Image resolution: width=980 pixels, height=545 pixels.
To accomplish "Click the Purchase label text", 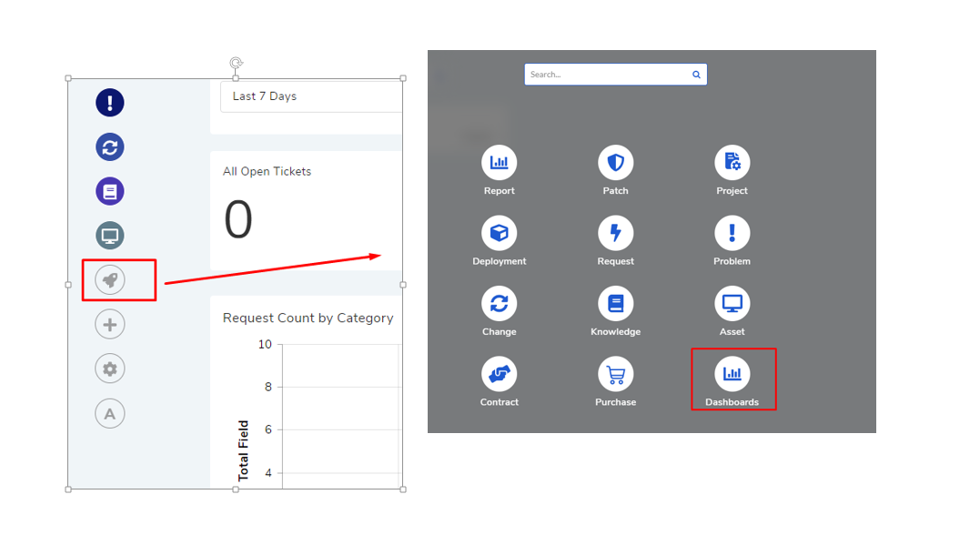I will [x=616, y=402].
